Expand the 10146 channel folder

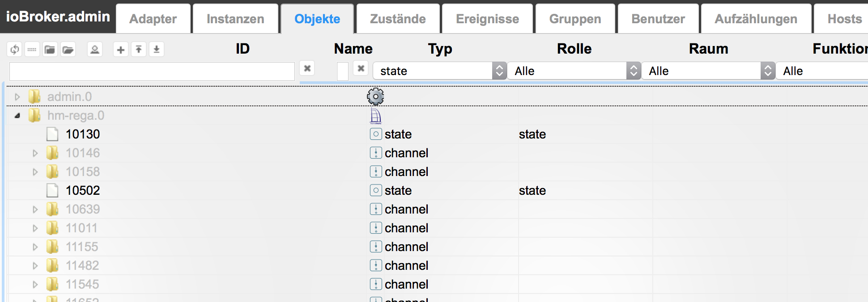coord(35,153)
